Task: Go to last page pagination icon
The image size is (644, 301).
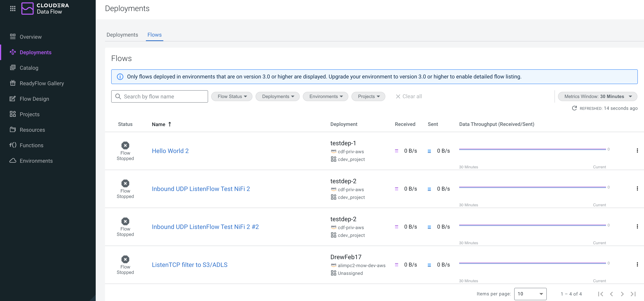Action: [x=633, y=294]
